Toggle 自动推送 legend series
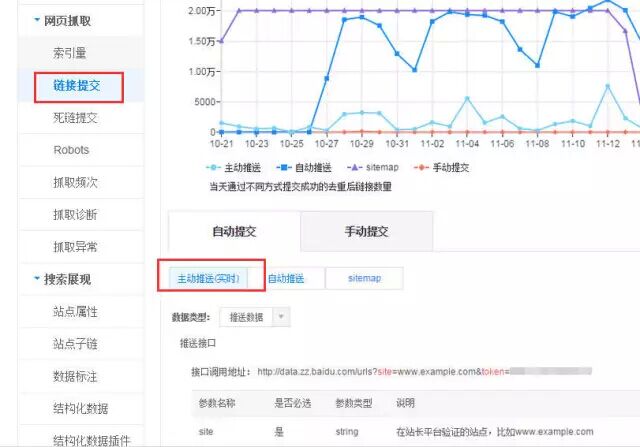This screenshot has height=447, width=640. pyautogui.click(x=305, y=167)
